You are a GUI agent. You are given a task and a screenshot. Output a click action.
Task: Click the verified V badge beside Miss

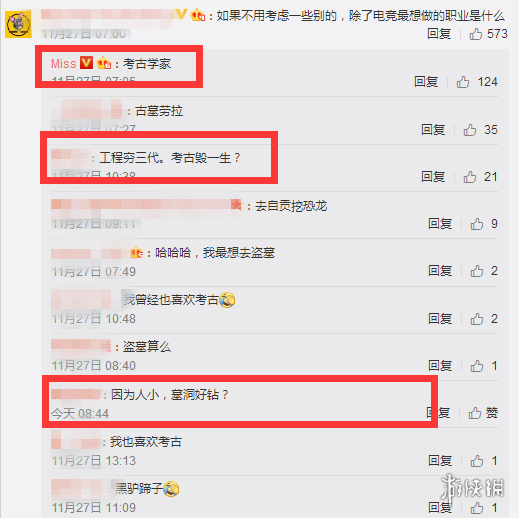point(86,63)
